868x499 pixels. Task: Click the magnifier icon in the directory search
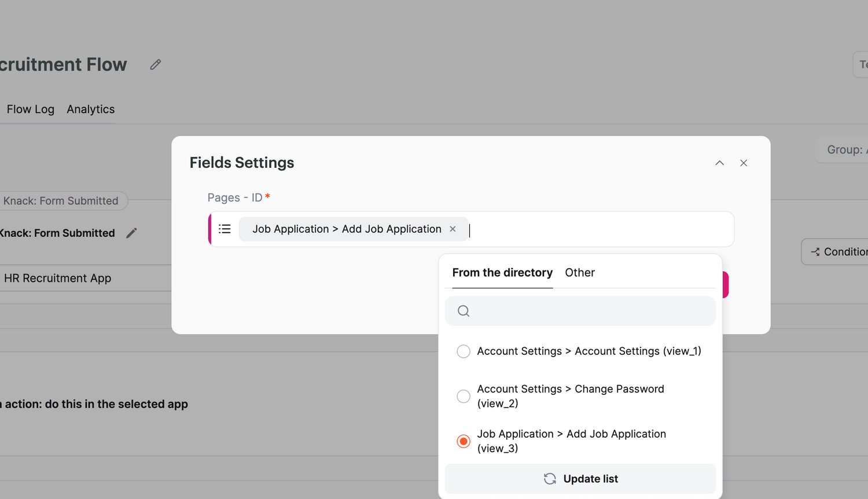(464, 311)
